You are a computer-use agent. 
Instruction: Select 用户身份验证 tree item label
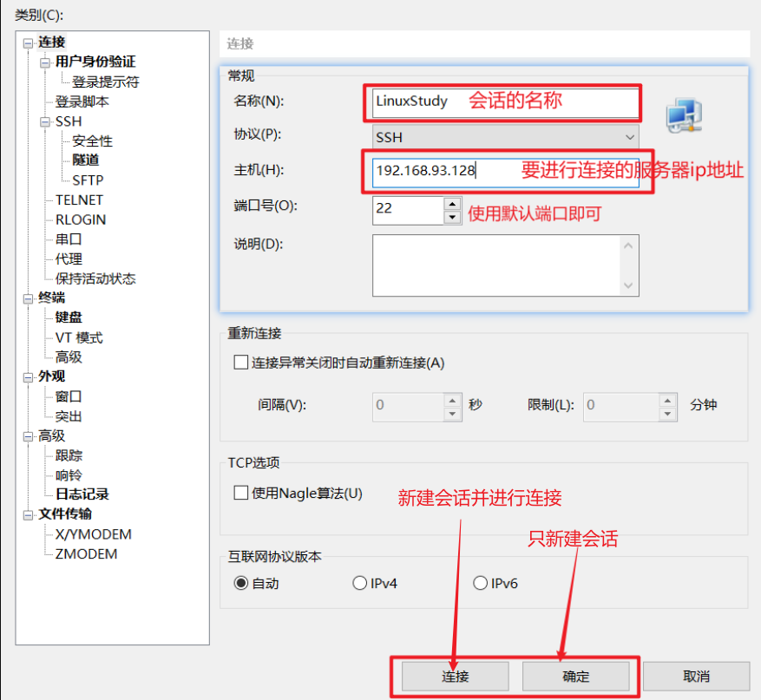point(95,62)
